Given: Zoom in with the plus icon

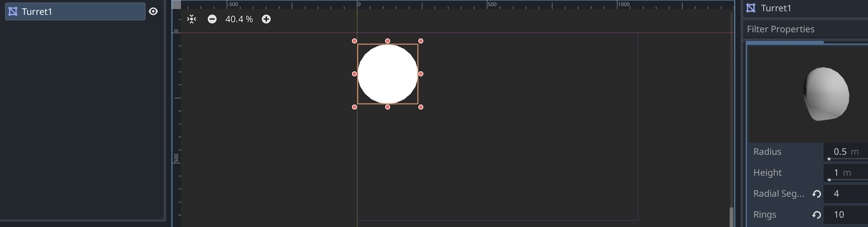Looking at the screenshot, I should 266,19.
